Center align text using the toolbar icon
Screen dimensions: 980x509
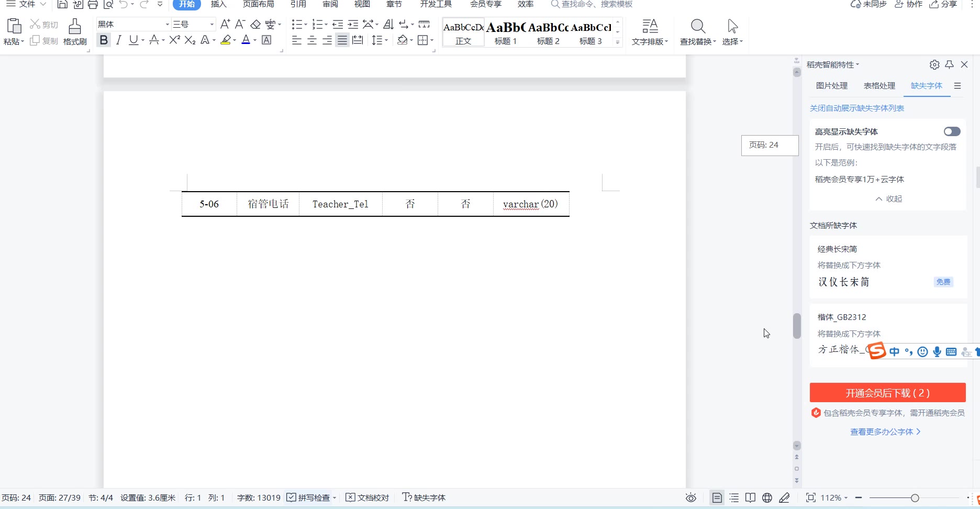tap(312, 40)
